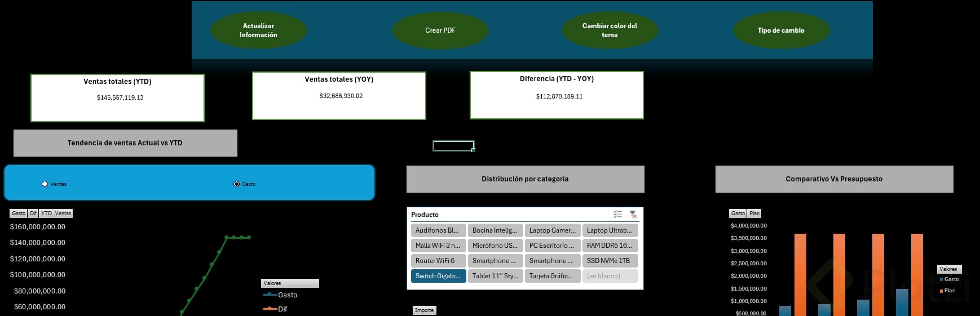Filter by SSD NVMe 1TB product
This screenshot has height=316, width=980.
(610, 261)
